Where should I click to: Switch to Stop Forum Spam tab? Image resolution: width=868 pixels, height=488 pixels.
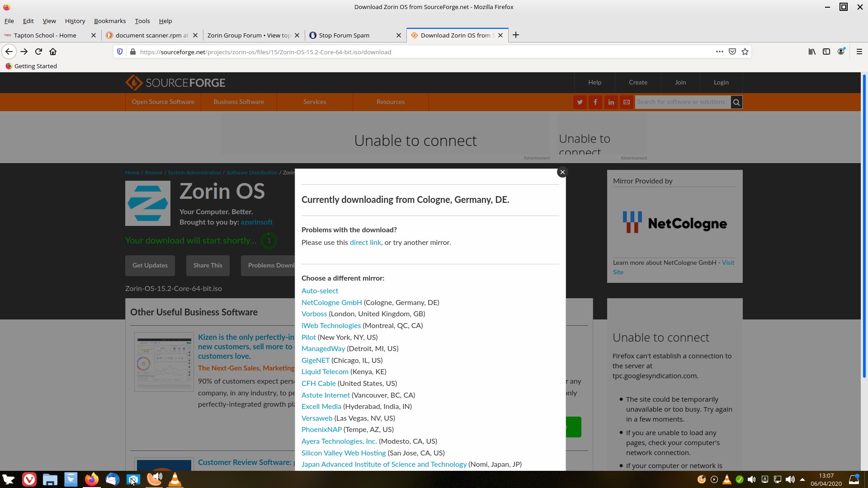[344, 35]
